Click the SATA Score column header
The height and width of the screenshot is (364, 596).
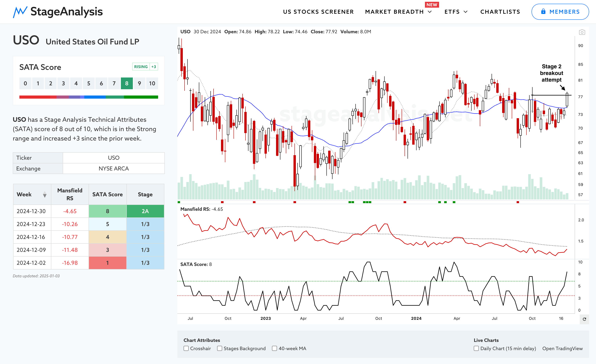click(x=108, y=194)
